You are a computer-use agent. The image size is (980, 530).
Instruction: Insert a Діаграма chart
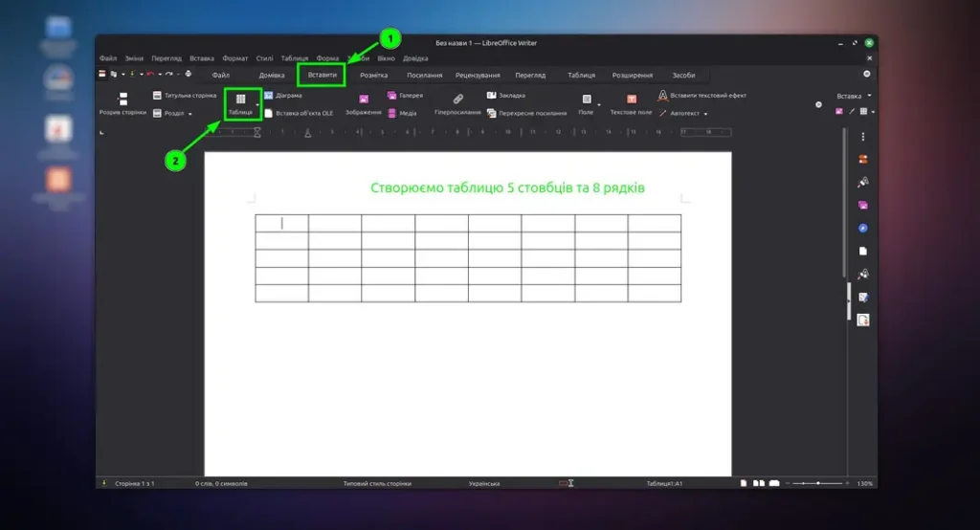[x=283, y=96]
